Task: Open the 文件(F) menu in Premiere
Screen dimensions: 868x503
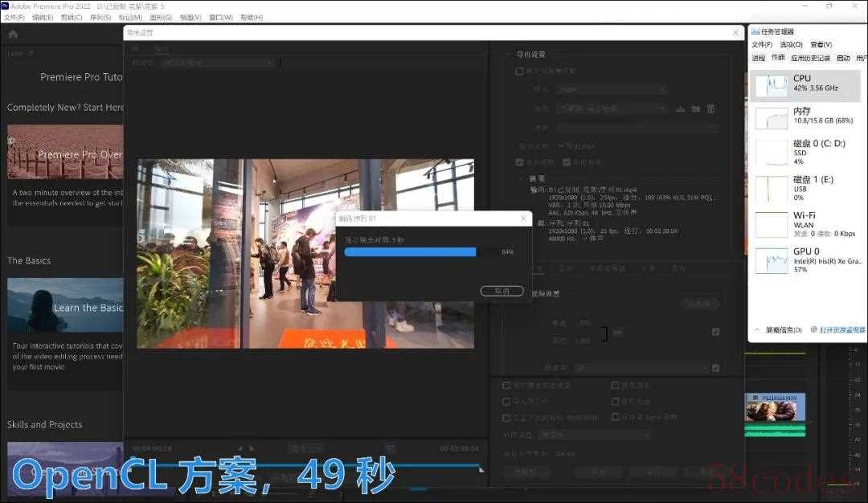Action: [x=14, y=17]
